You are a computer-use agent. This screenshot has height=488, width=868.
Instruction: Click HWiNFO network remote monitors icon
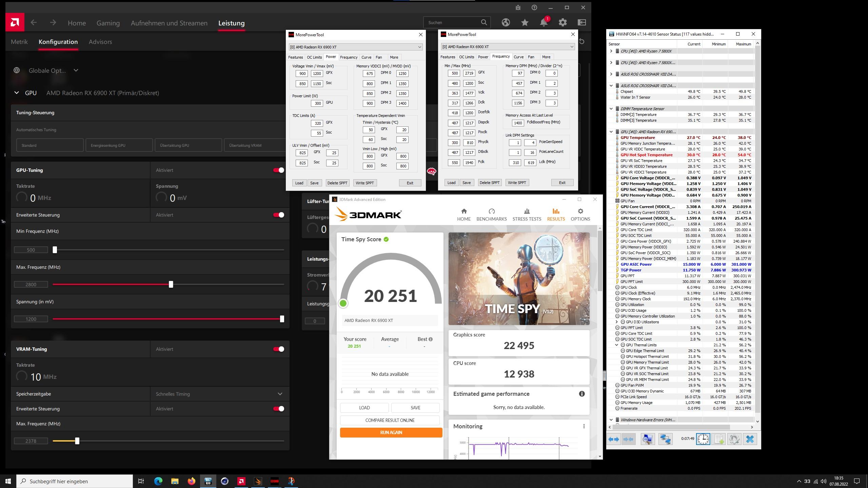pyautogui.click(x=665, y=439)
